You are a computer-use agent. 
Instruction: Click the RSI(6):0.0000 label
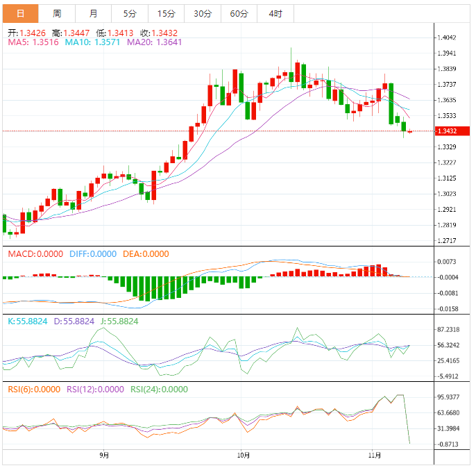tap(34, 390)
